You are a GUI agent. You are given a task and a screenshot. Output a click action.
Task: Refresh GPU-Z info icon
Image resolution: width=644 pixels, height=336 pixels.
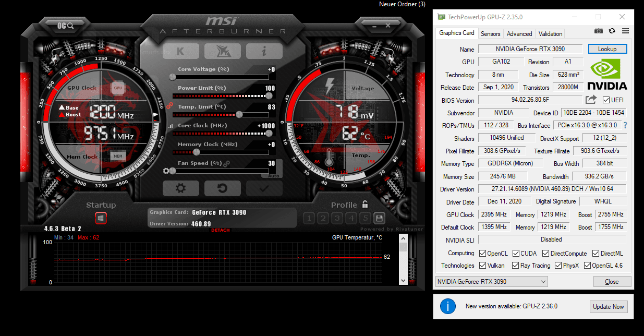[x=612, y=31]
